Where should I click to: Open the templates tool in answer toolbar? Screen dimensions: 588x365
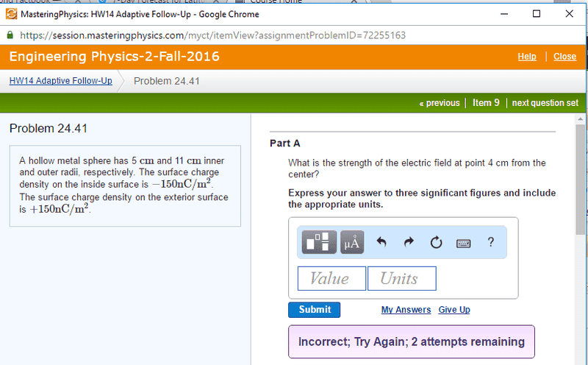[319, 242]
